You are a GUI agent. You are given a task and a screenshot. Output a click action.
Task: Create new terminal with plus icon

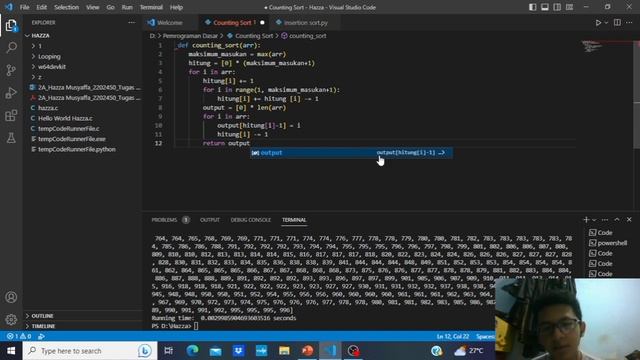click(586, 220)
